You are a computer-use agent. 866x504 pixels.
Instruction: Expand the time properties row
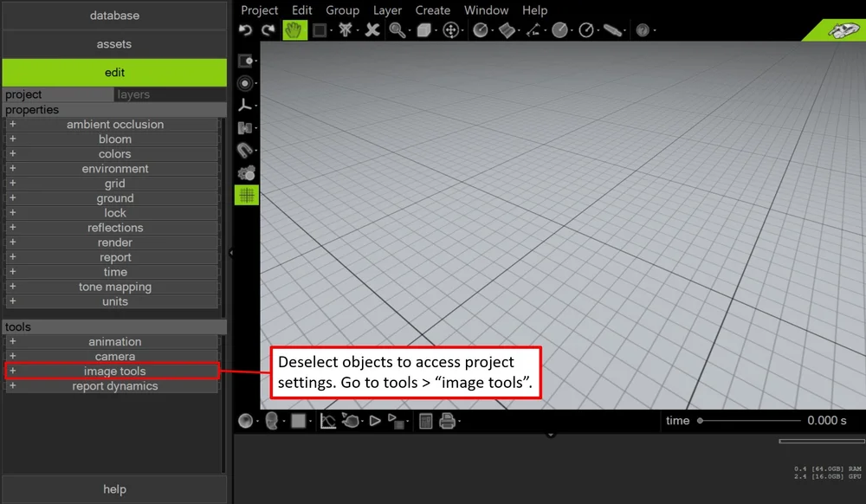coord(111,272)
